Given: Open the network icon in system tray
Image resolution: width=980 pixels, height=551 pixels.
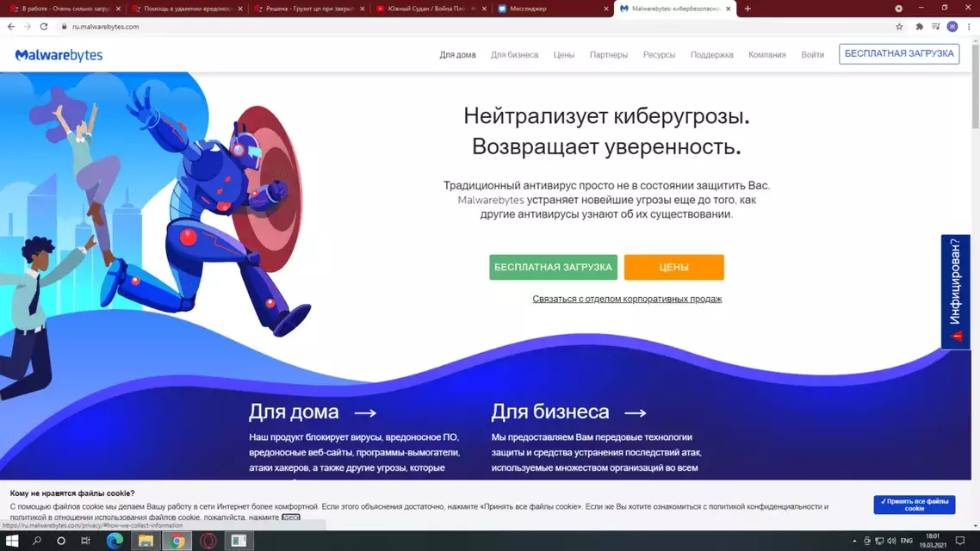Looking at the screenshot, I should 879,541.
